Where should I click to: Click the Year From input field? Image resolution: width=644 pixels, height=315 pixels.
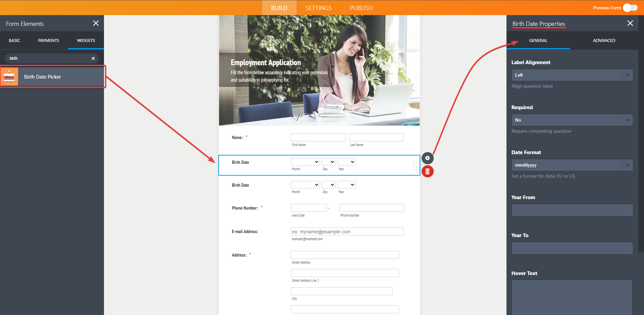pyautogui.click(x=572, y=210)
